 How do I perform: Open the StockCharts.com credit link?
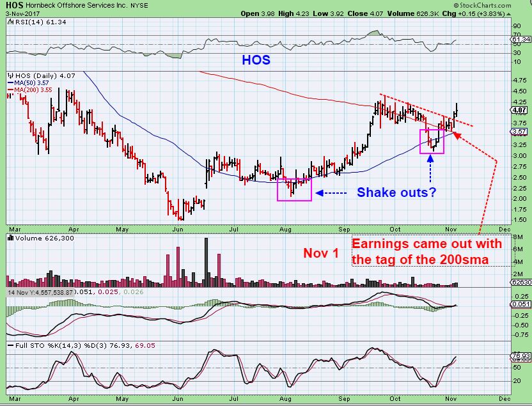click(x=482, y=5)
